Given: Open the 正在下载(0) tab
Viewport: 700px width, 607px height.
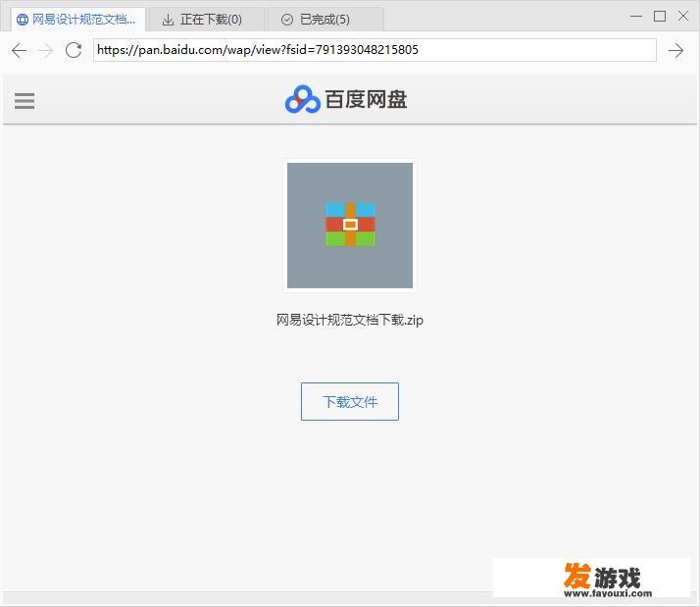Looking at the screenshot, I should point(205,20).
